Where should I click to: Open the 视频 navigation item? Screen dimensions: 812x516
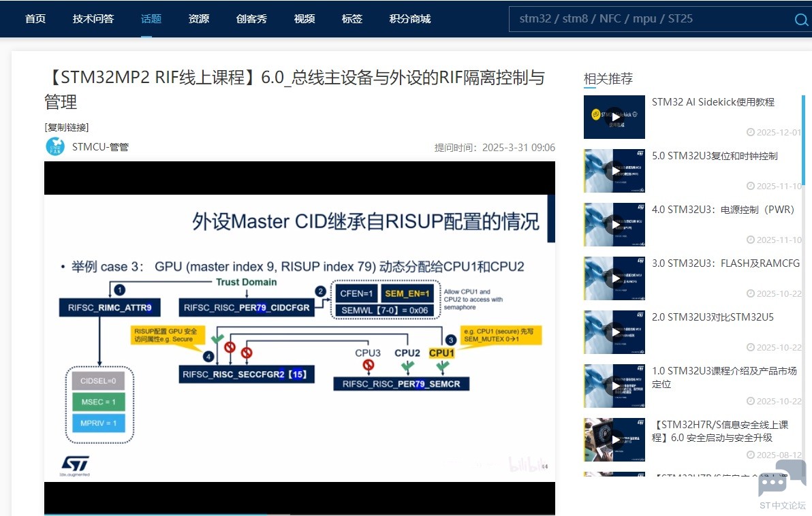click(304, 19)
